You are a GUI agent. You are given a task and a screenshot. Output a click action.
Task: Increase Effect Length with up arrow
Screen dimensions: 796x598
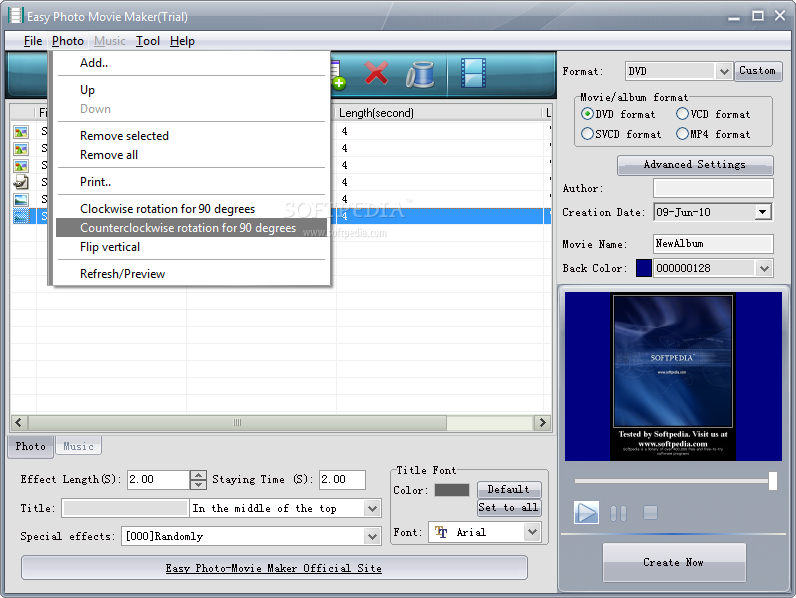(x=198, y=475)
